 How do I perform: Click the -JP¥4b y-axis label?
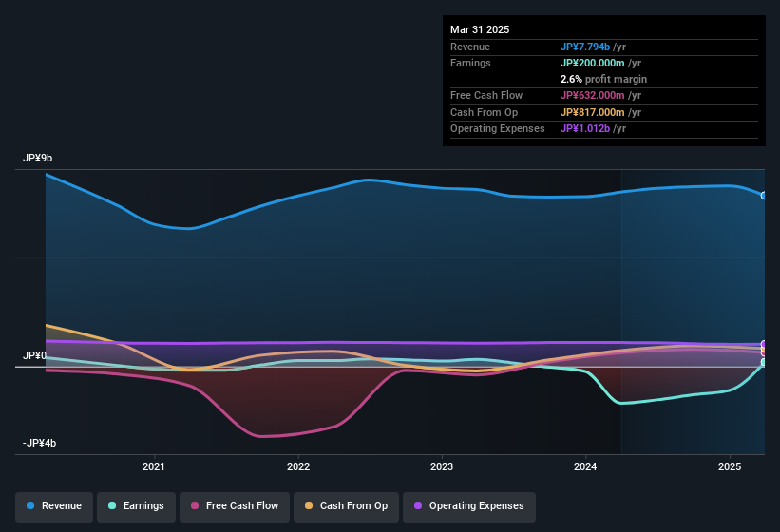click(39, 443)
